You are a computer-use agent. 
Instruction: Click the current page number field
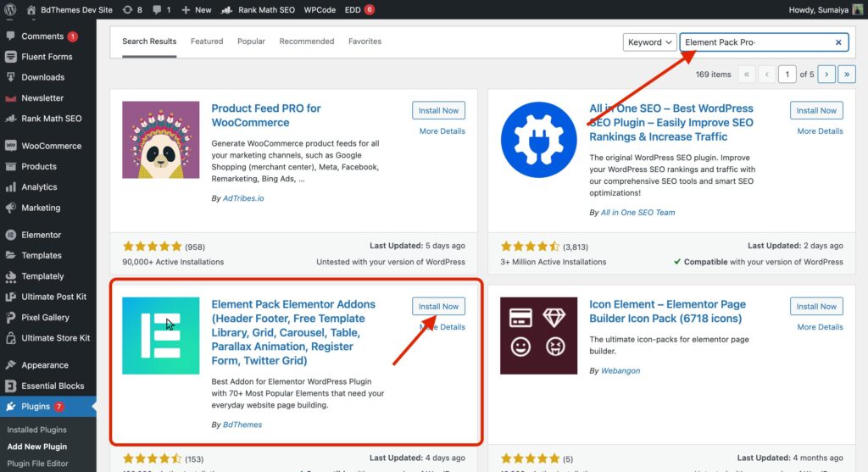click(x=787, y=75)
